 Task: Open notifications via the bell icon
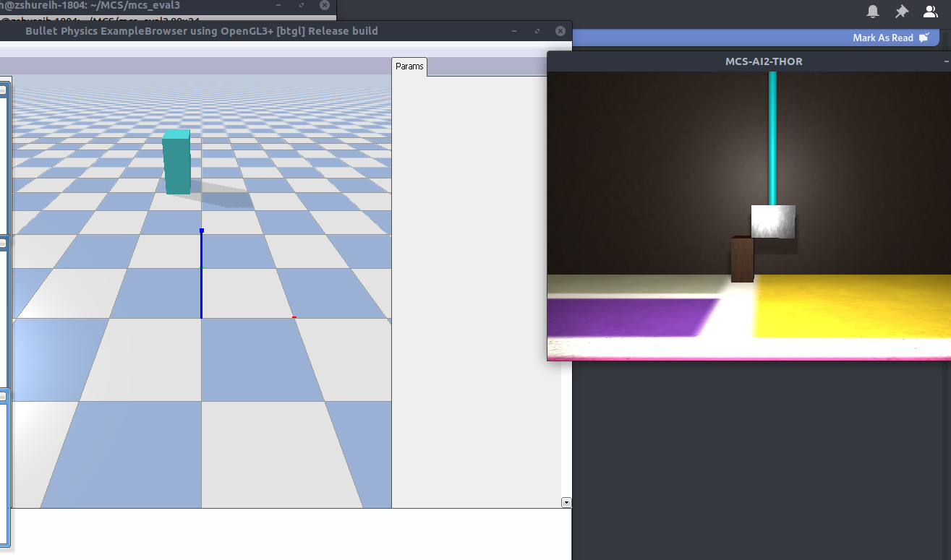click(872, 11)
